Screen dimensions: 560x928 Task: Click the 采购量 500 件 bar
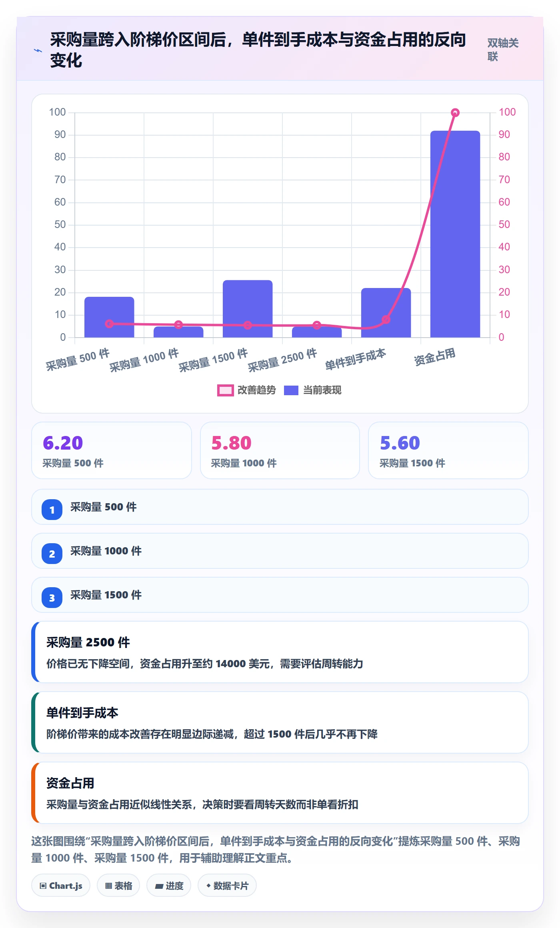pyautogui.click(x=109, y=317)
